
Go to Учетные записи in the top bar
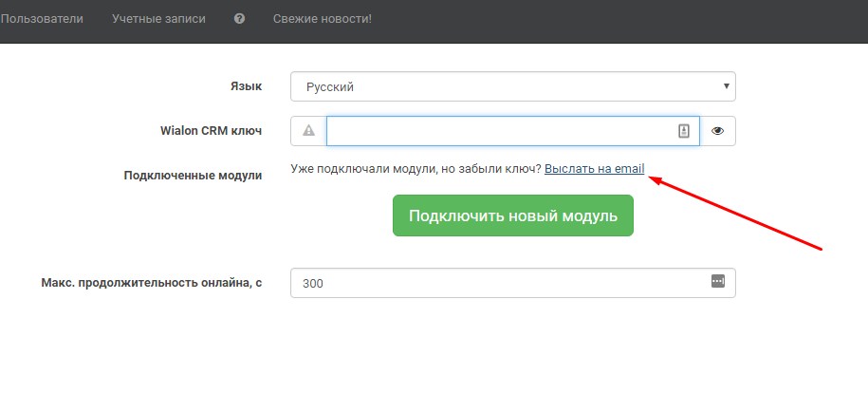(158, 19)
